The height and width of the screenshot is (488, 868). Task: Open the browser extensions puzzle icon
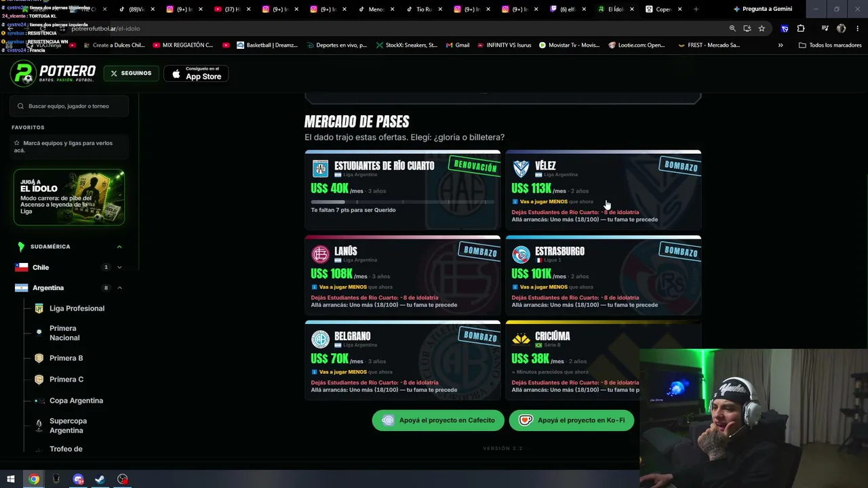[x=801, y=28]
